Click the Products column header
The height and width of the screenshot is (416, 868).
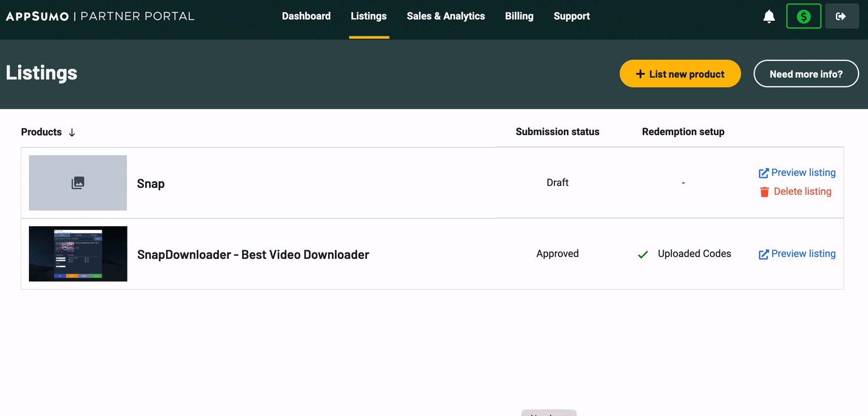[x=41, y=132]
